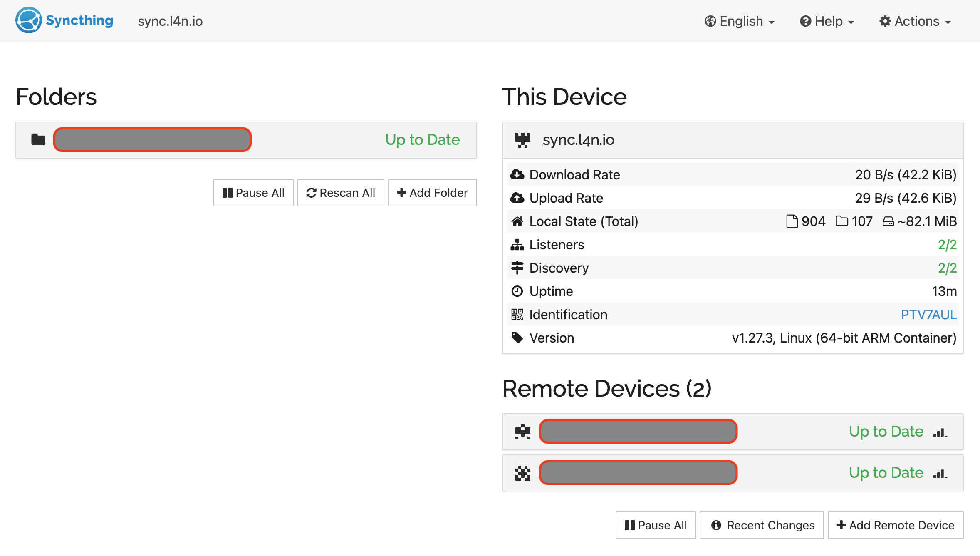Click the Identification QR code icon
The image size is (980, 556).
(517, 315)
